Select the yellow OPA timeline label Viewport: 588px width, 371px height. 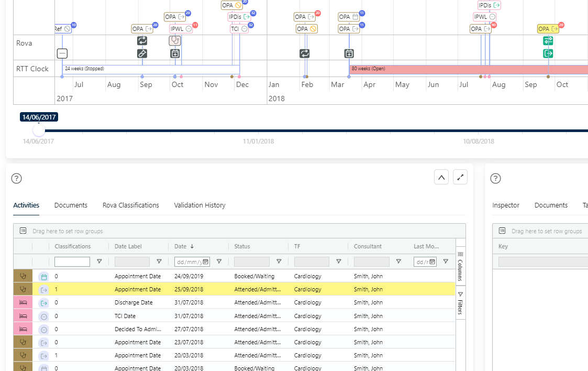click(x=548, y=29)
